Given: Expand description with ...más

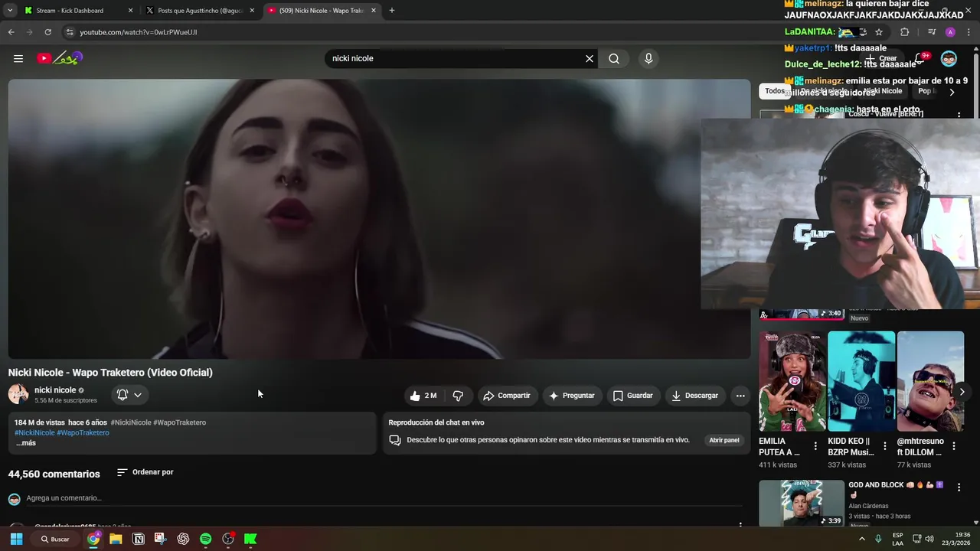Looking at the screenshot, I should point(26,443).
